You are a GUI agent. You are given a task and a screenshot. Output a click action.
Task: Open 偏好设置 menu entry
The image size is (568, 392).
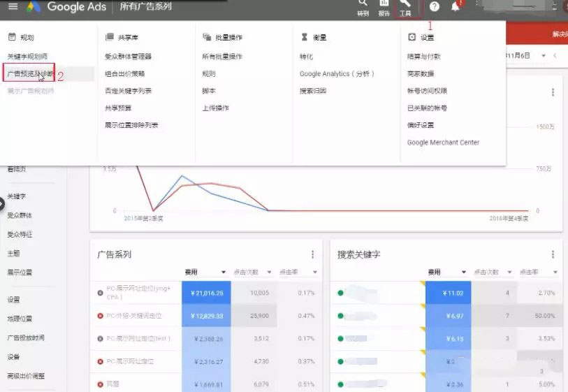pos(421,125)
